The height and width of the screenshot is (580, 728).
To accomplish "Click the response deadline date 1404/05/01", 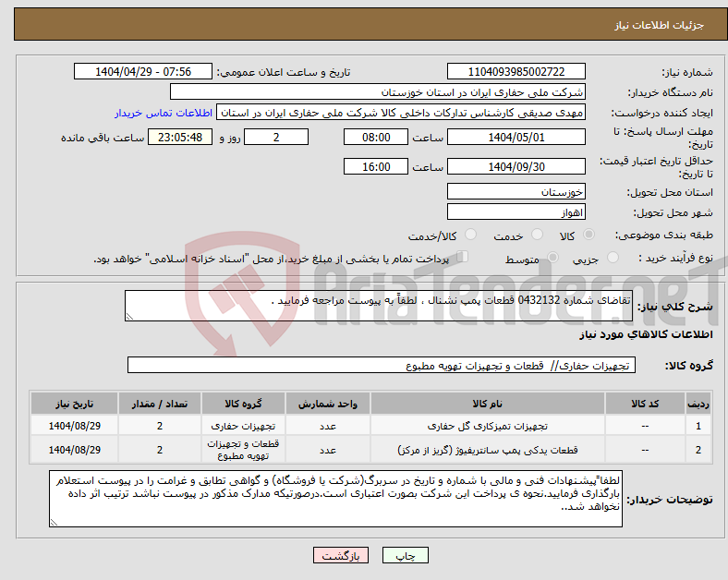I will coord(516,138).
